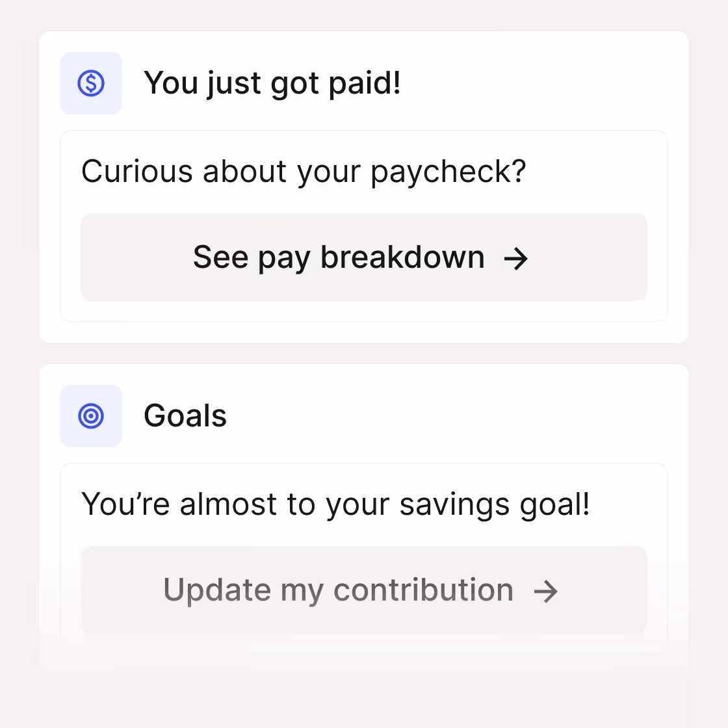Select the light purple icon tile above Goals
Screen dimensions: 728x728
coord(91,415)
